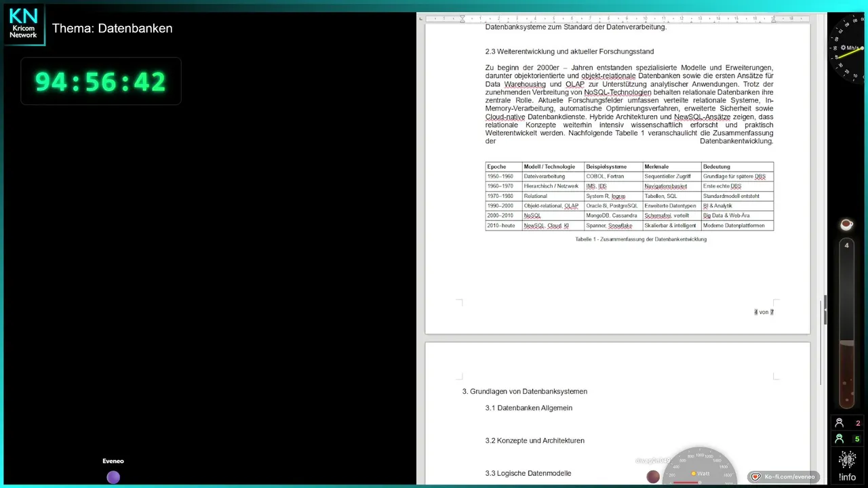Image resolution: width=868 pixels, height=488 pixels.
Task: Click table cell 'BI & Analytik'
Action: click(737, 206)
